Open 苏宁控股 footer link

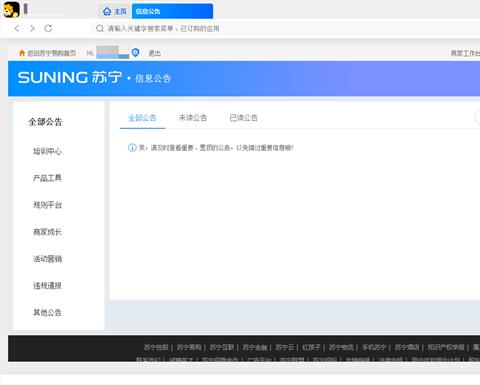156,347
